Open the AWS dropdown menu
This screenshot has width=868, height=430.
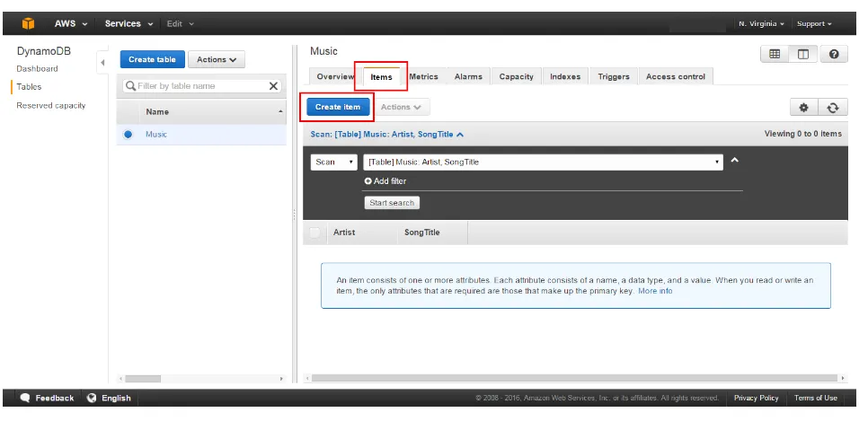coord(71,23)
